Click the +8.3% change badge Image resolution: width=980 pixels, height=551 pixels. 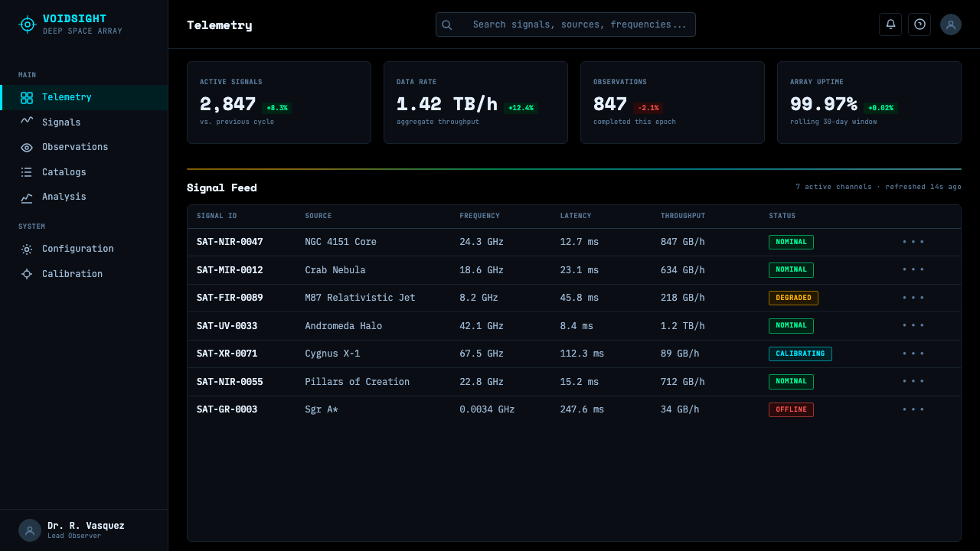(x=277, y=108)
